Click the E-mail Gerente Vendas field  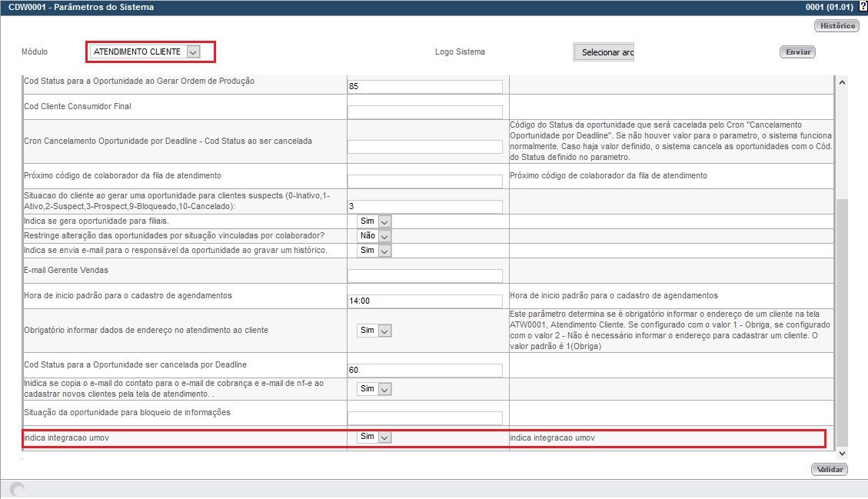coord(425,275)
